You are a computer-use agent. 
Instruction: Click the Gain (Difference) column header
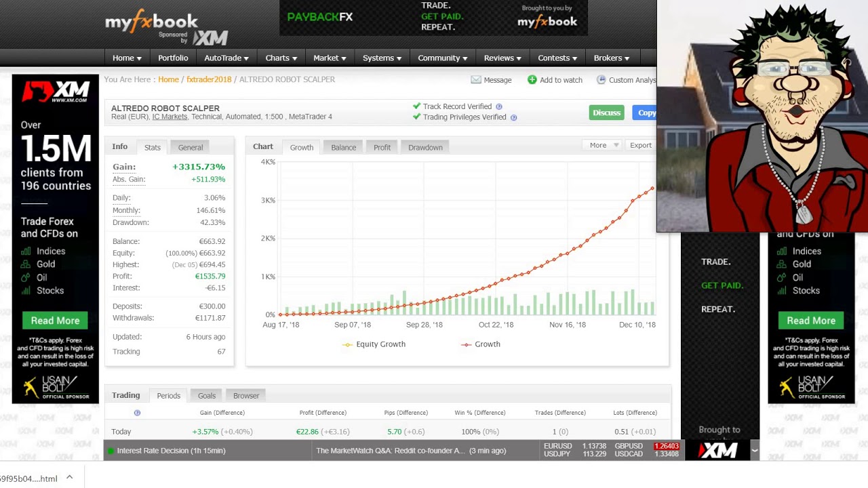tap(222, 413)
